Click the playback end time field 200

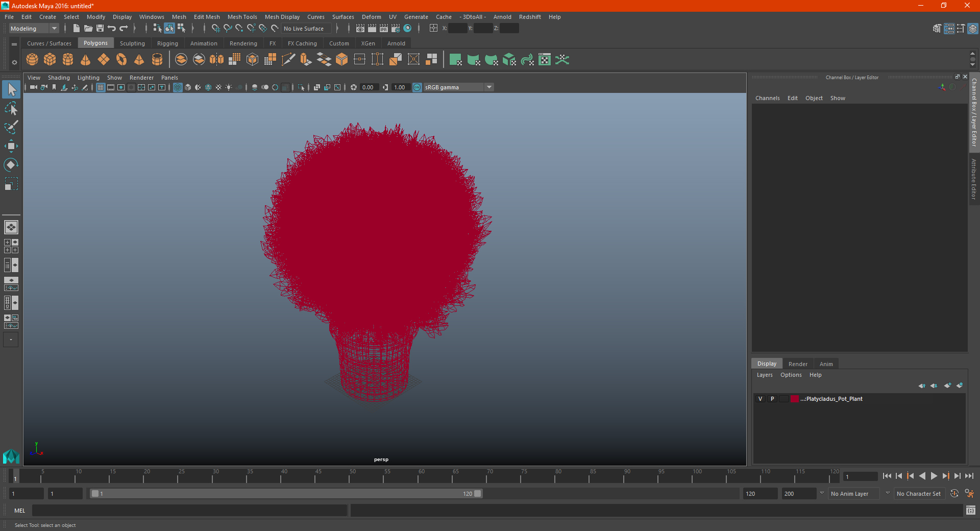point(799,494)
